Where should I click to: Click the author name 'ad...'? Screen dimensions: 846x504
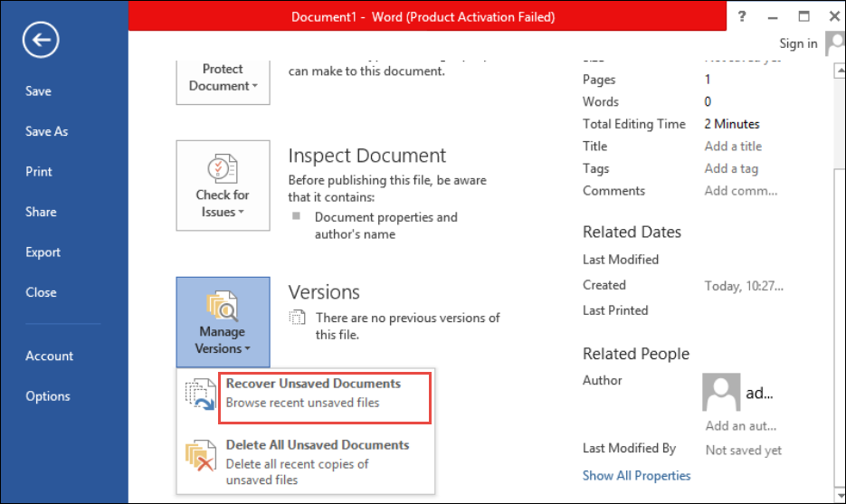[x=759, y=394]
